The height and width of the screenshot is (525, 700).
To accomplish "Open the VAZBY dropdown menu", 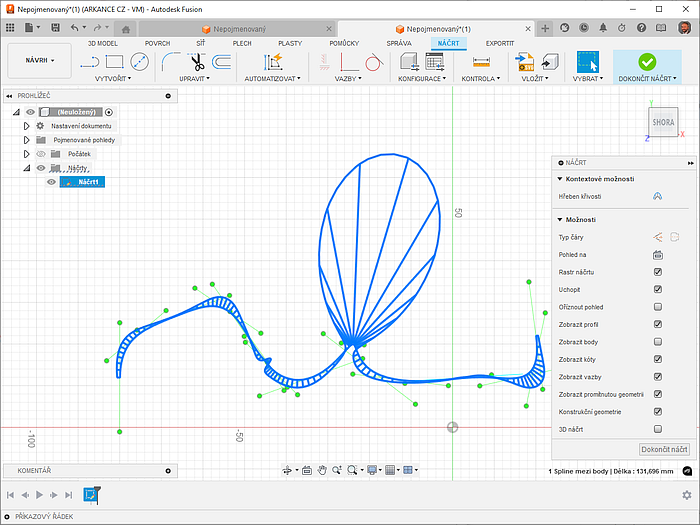I will (347, 78).
